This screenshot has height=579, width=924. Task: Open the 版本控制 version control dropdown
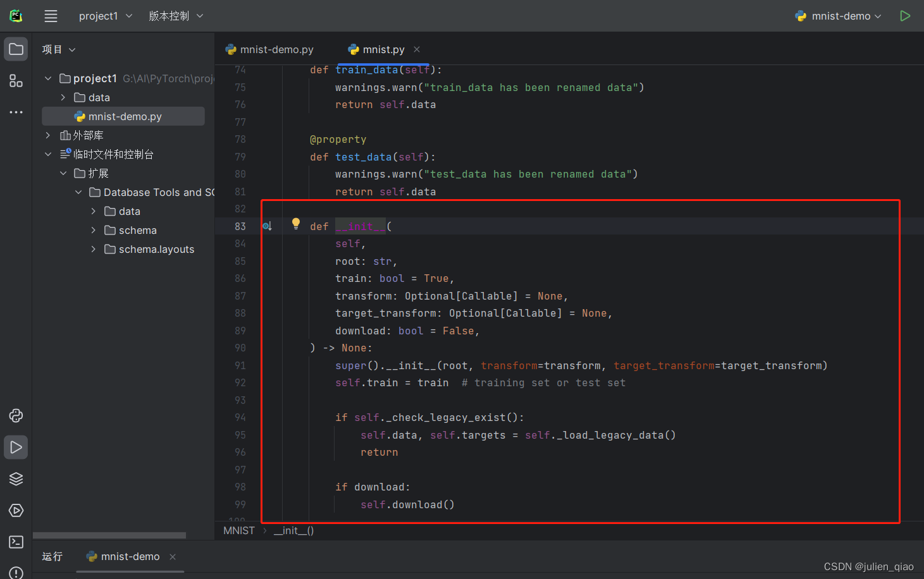pos(176,16)
